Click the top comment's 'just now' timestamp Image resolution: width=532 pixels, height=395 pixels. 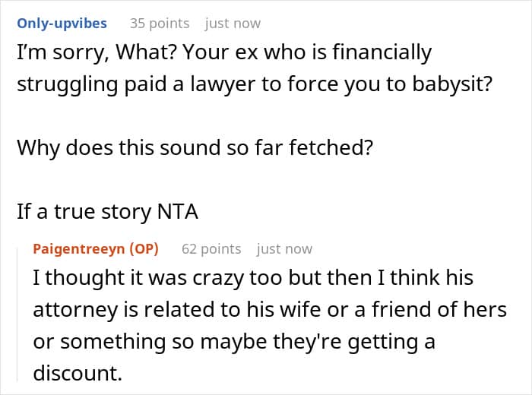coord(233,23)
